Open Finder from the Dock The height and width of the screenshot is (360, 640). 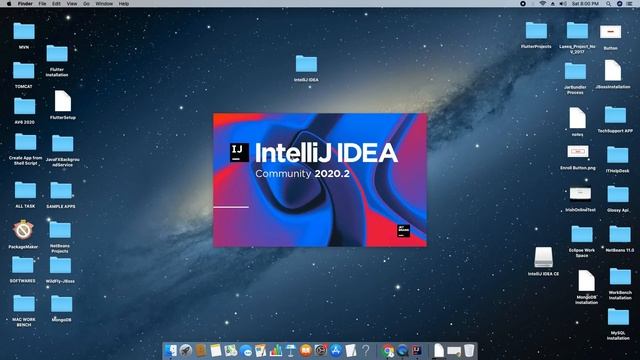point(171,351)
